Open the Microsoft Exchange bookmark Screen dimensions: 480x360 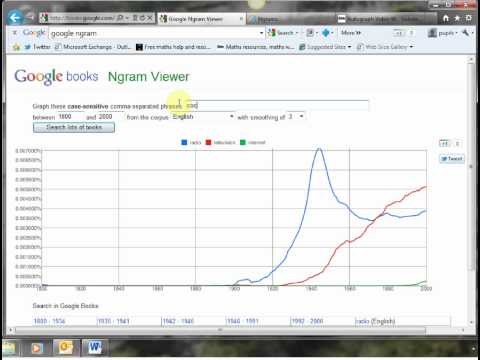(x=93, y=47)
